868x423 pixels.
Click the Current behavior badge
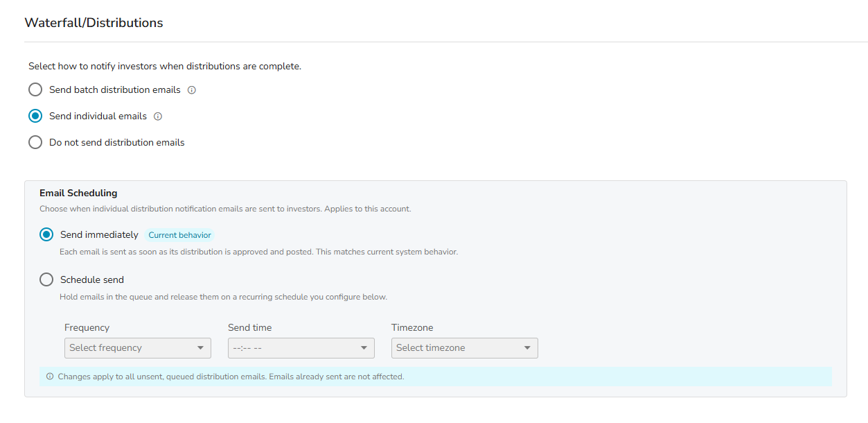click(x=179, y=235)
